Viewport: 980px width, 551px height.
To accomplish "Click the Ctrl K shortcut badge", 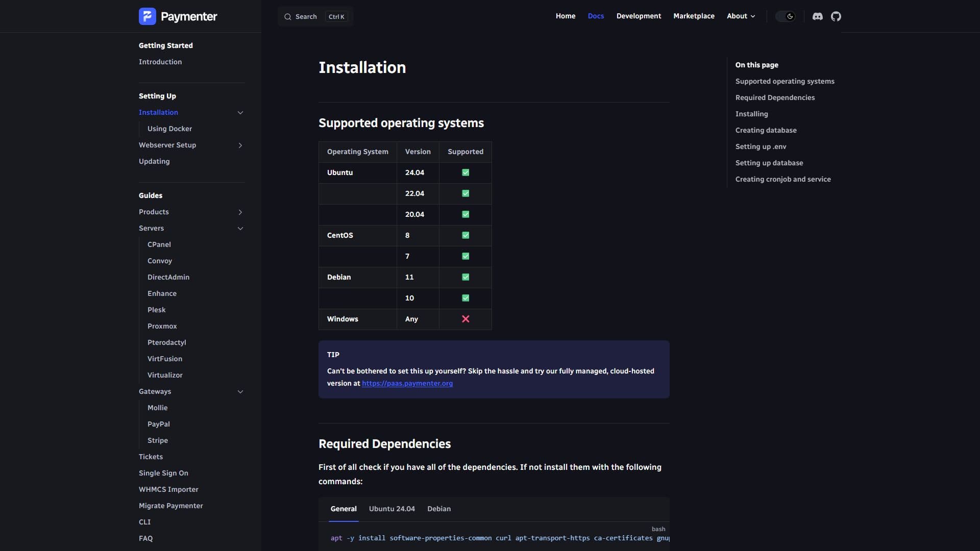I will pyautogui.click(x=336, y=17).
